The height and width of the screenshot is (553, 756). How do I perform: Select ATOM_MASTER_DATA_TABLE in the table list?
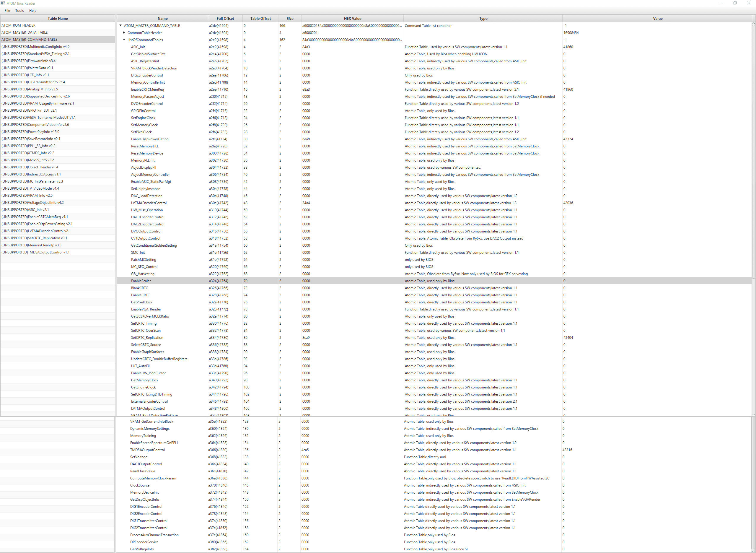58,32
